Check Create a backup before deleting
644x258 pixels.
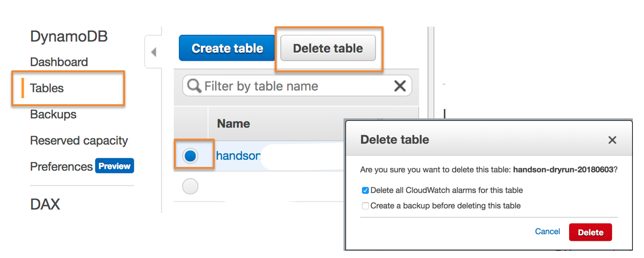coord(365,206)
